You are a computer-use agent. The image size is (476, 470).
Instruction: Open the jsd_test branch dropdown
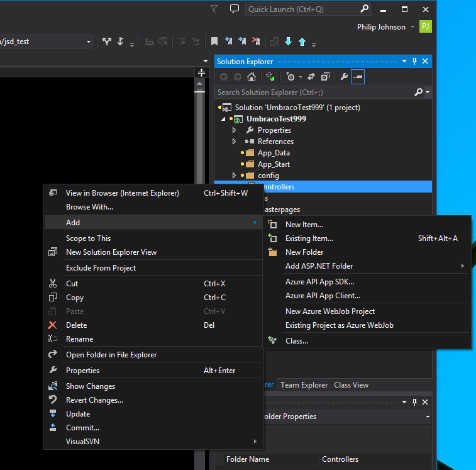[x=88, y=42]
